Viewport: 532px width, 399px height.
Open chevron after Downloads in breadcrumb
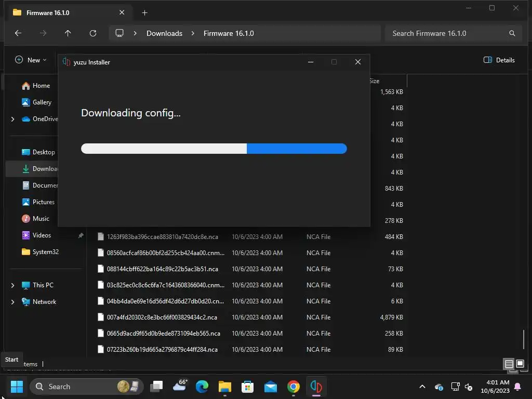(193, 33)
